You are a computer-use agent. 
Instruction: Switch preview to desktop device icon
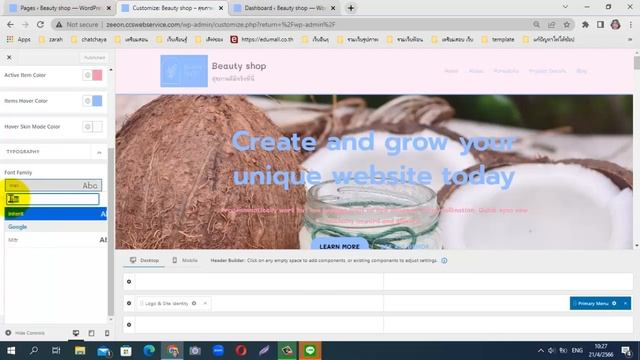tap(76, 333)
